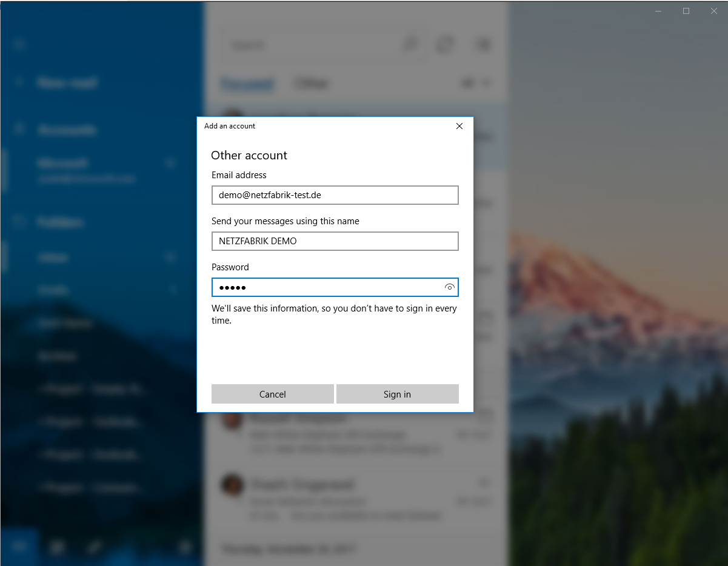The height and width of the screenshot is (566, 728).
Task: Send feedback using the pen icon
Action: (x=94, y=547)
